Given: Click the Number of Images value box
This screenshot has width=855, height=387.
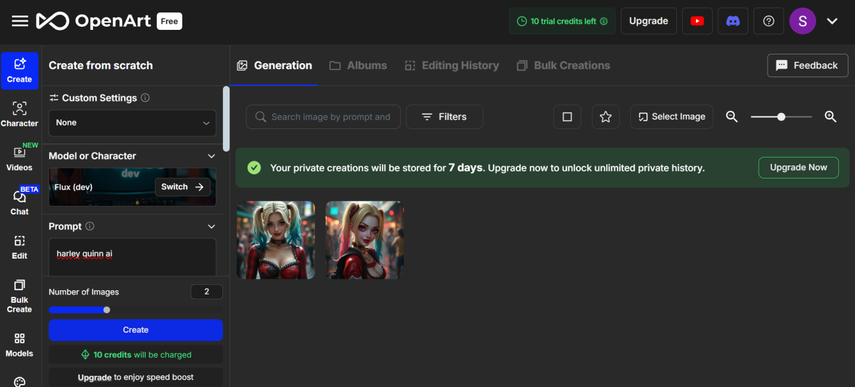Looking at the screenshot, I should 207,292.
